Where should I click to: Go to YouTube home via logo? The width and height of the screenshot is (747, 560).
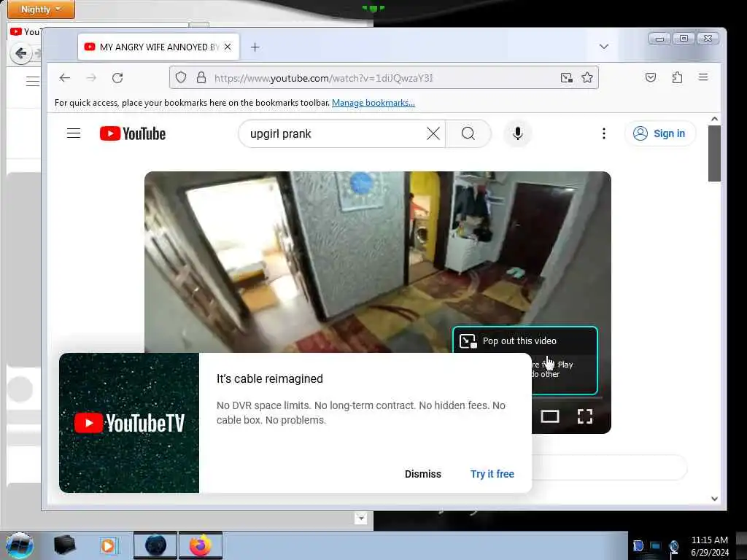(133, 134)
